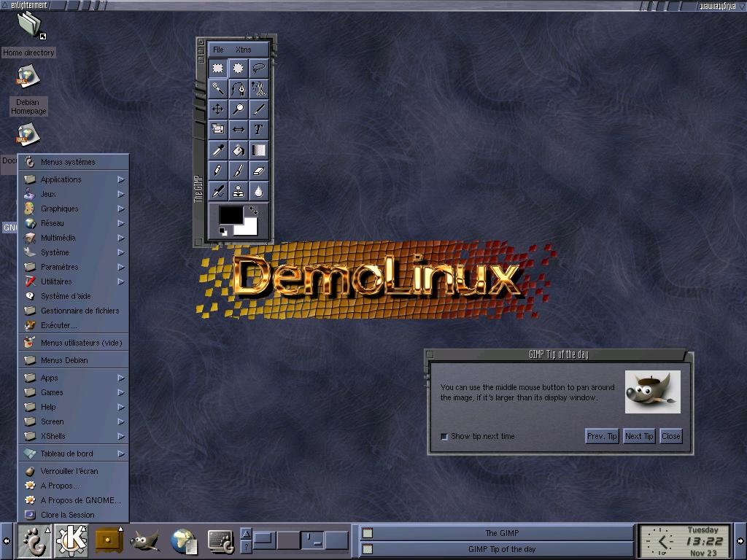Pick the white background color swatch
The width and height of the screenshot is (747, 560).
click(249, 227)
